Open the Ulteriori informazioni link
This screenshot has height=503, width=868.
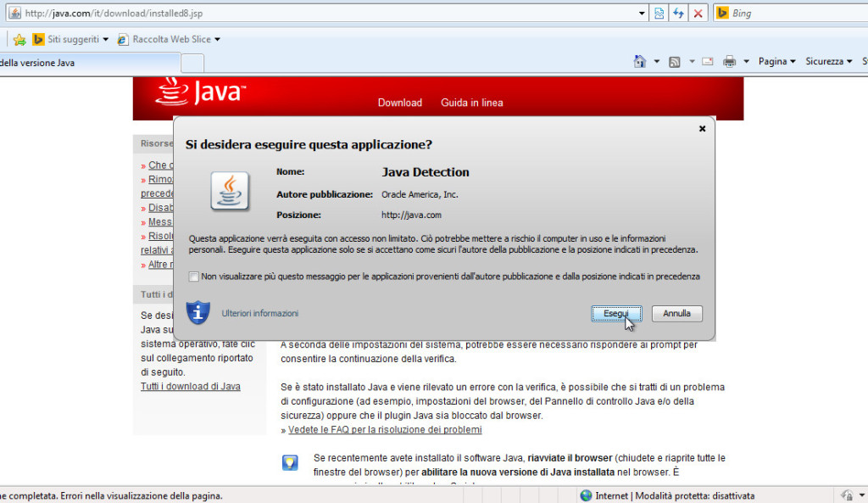click(x=259, y=314)
